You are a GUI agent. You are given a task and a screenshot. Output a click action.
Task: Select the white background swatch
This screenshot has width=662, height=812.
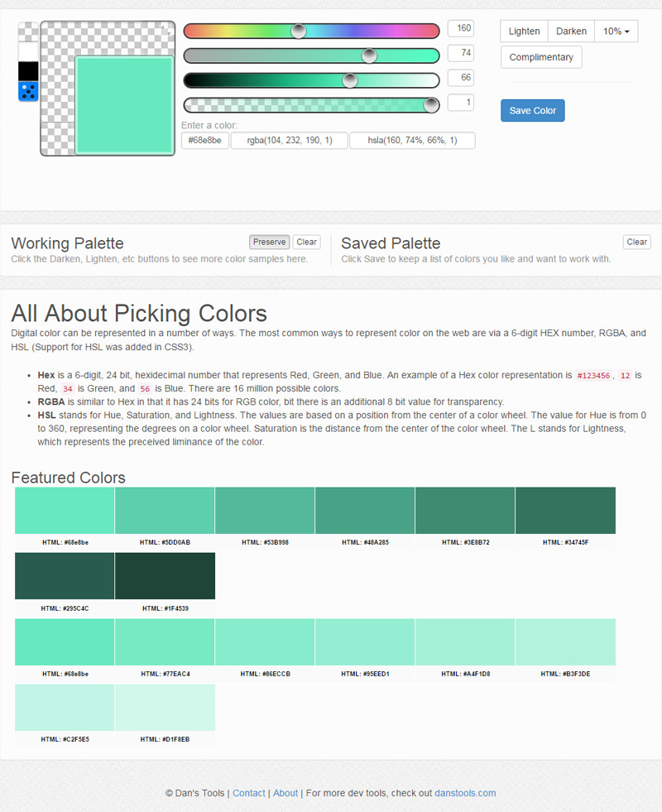(28, 51)
